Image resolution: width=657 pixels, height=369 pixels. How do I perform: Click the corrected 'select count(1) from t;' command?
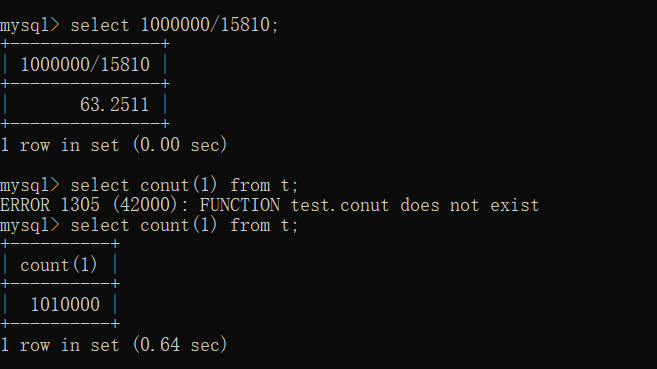point(184,225)
